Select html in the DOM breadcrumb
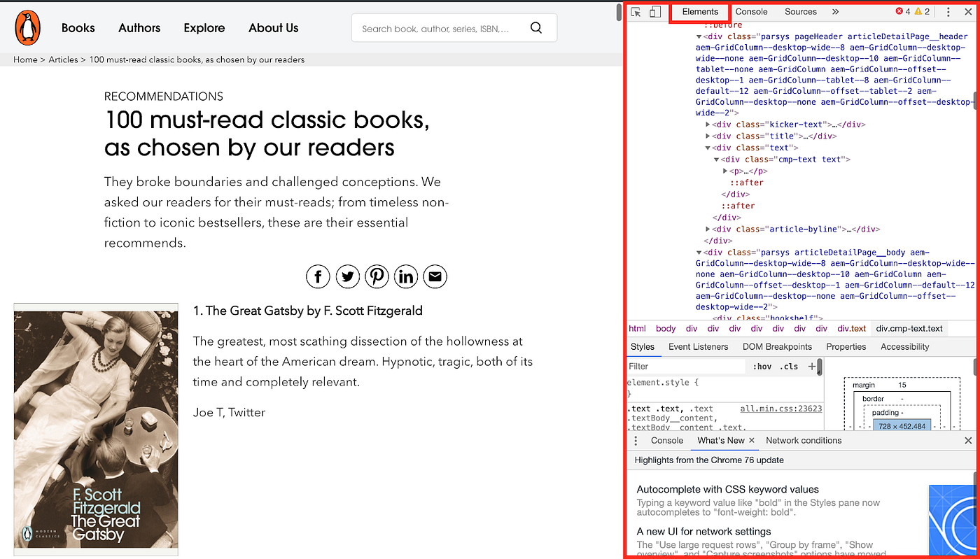 (637, 328)
